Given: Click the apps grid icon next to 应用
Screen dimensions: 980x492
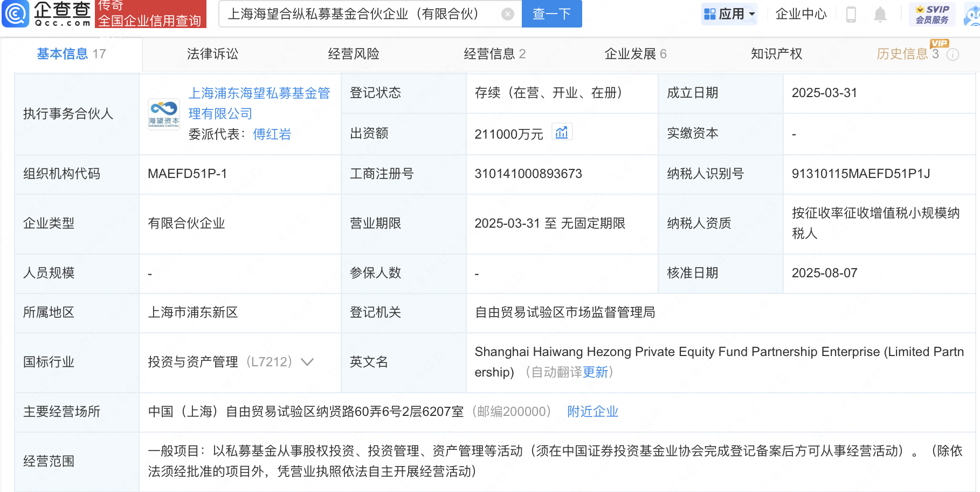Looking at the screenshot, I should (x=710, y=14).
